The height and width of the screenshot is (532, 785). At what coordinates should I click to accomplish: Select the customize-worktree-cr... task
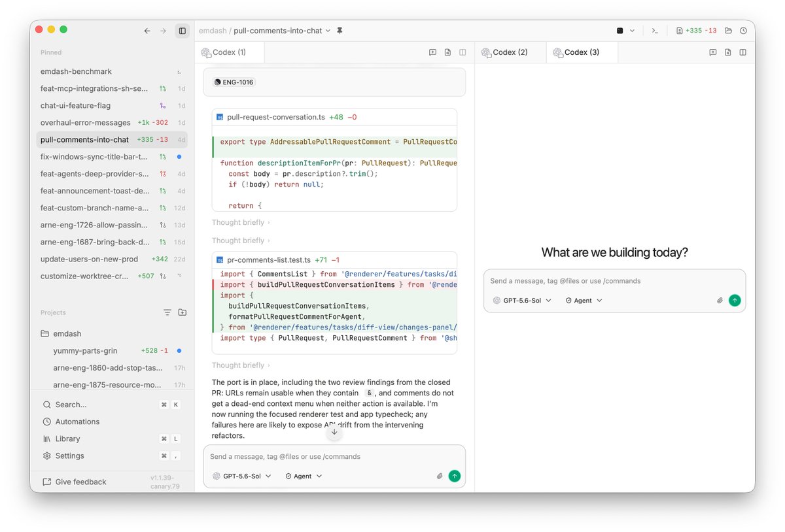coord(112,276)
